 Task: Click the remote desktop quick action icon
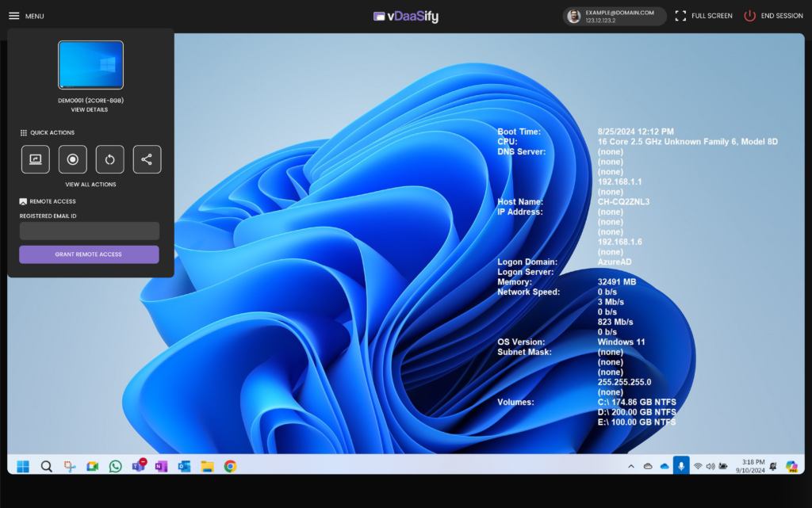tap(36, 159)
